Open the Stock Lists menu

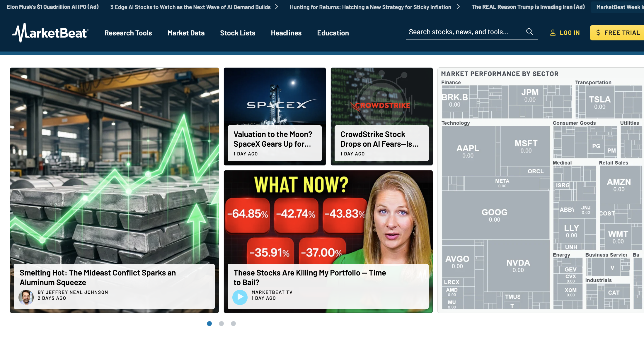pyautogui.click(x=238, y=33)
